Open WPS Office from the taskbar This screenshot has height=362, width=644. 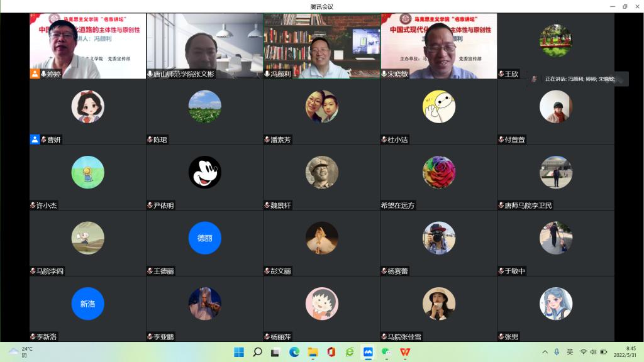pos(405,352)
